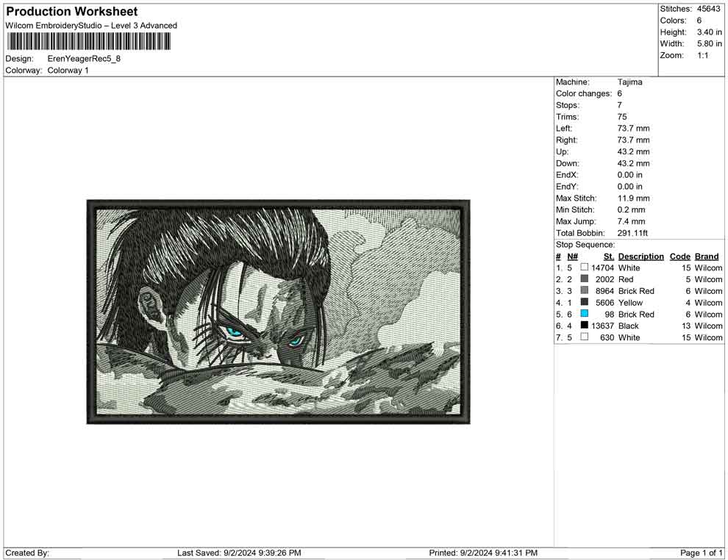Click the Zoom value 1:1
Image resolution: width=728 pixels, height=560 pixels.
tap(703, 55)
